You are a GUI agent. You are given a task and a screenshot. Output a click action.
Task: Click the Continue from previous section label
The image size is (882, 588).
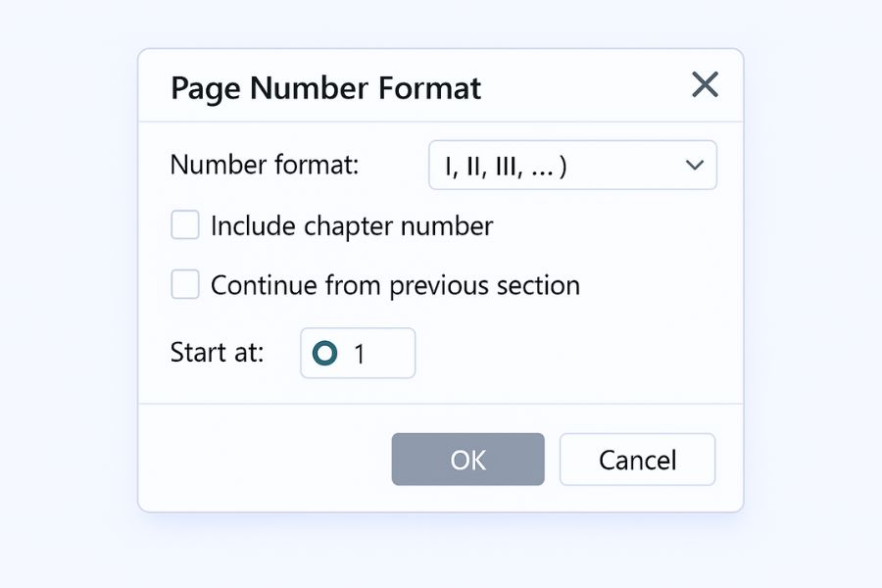(x=397, y=284)
